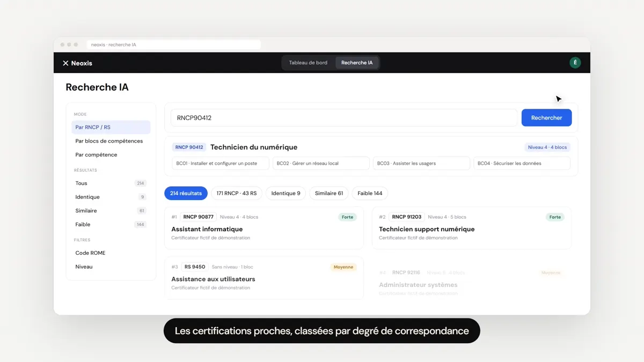Screen dimensions: 644x362
Task: Click the RNCP 91203 code badge
Action: tap(407, 217)
